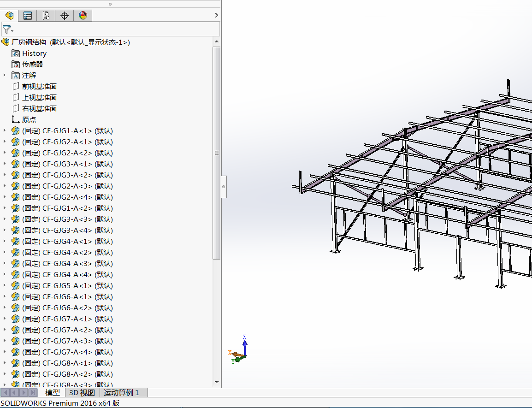Select the 模型 tab
This screenshot has width=532, height=408.
tap(53, 393)
